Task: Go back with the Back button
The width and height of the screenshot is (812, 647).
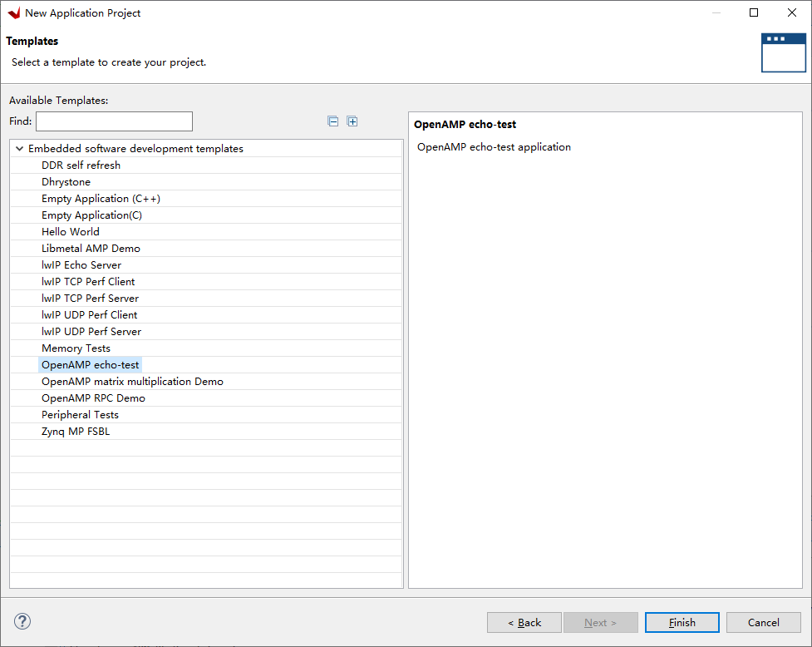Action: pos(524,622)
